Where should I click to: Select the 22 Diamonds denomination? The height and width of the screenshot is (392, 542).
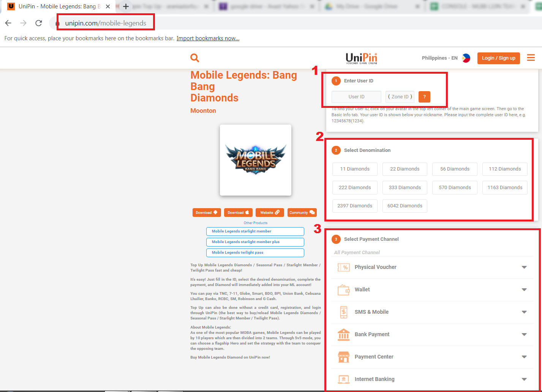coord(405,169)
